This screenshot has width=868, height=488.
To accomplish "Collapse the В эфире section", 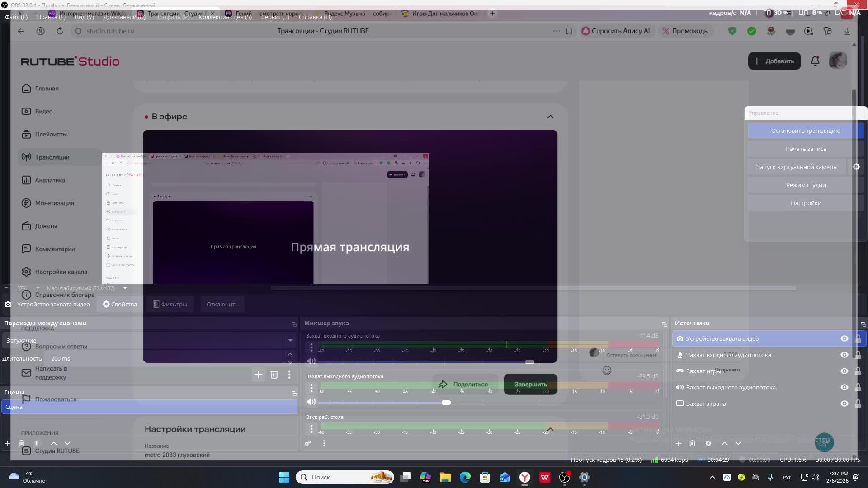I will (550, 117).
